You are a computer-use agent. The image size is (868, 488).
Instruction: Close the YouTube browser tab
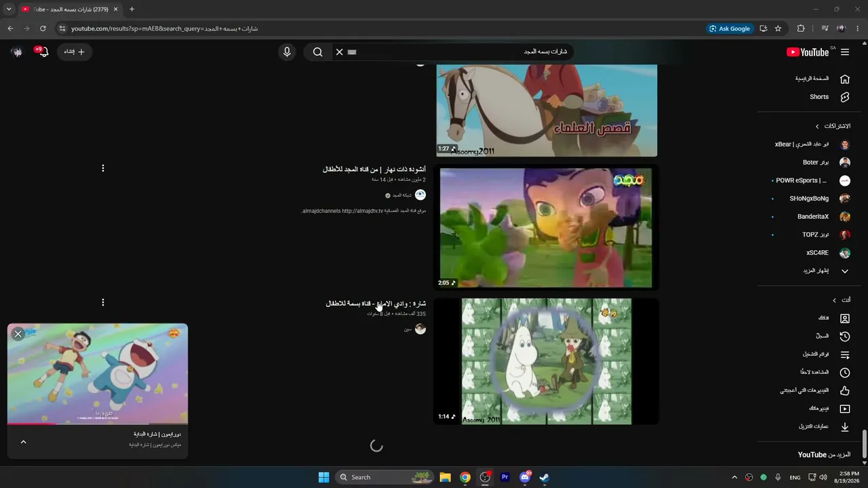[115, 9]
